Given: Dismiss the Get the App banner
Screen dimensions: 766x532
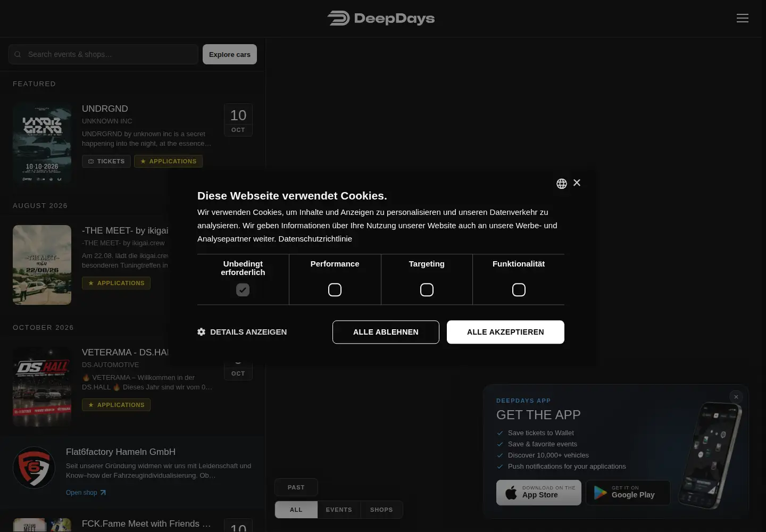Looking at the screenshot, I should 736,397.
